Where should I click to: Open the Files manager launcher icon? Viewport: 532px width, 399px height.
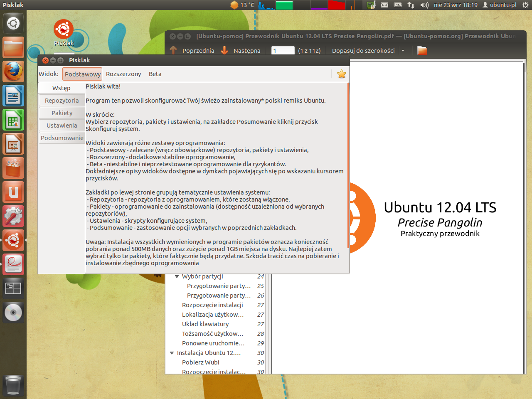tap(13, 47)
